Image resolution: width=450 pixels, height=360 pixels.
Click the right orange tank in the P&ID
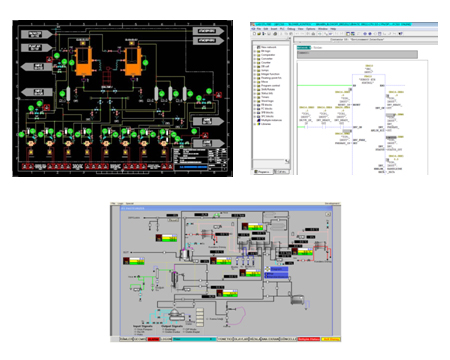pos(133,62)
